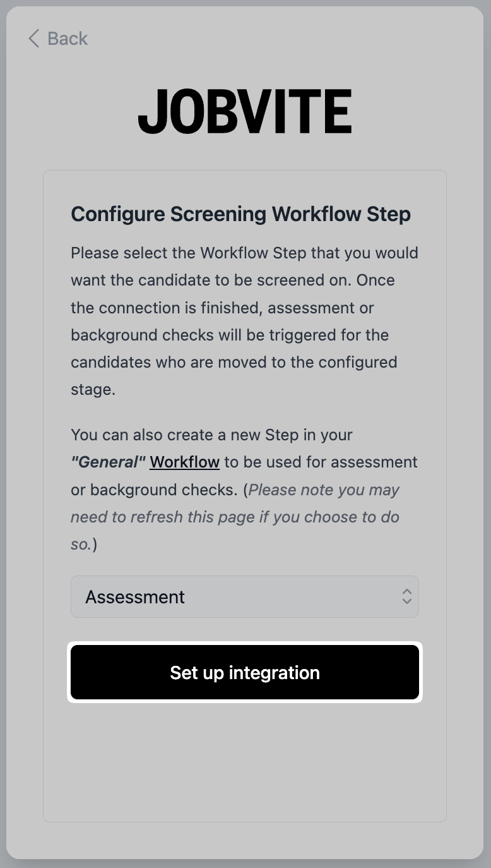Click the Configure Screening Workflow Step heading
Screen dimensions: 491x868
pos(240,214)
